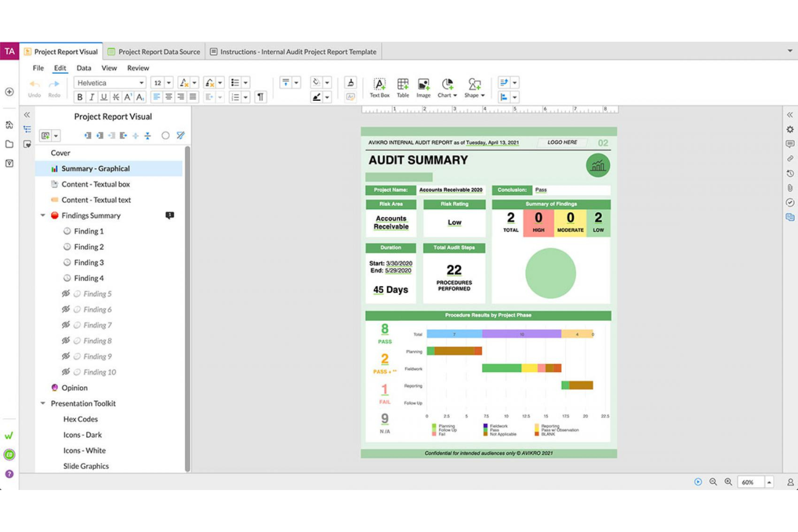Insert a new Text Box

point(379,87)
